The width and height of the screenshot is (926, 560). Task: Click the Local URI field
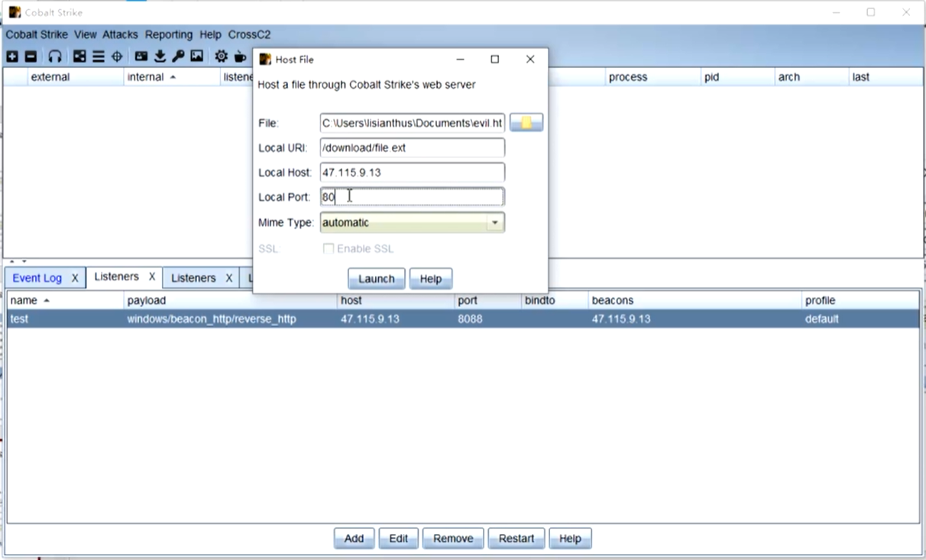413,147
